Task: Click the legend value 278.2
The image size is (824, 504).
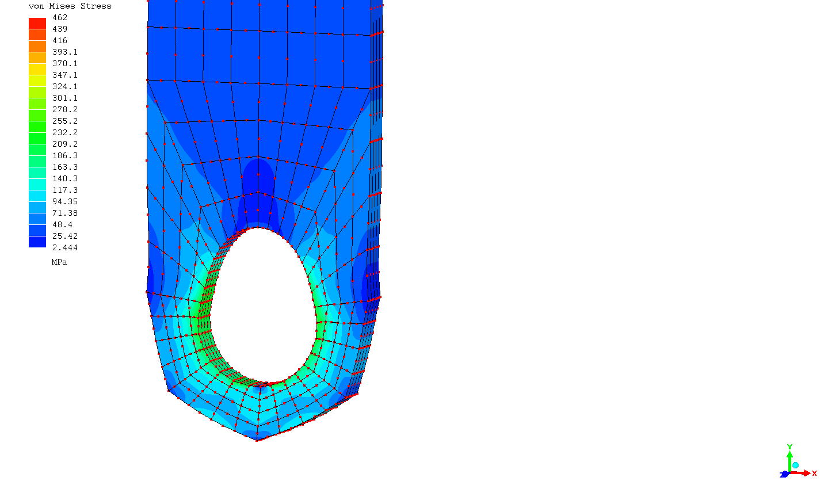Action: tap(65, 109)
